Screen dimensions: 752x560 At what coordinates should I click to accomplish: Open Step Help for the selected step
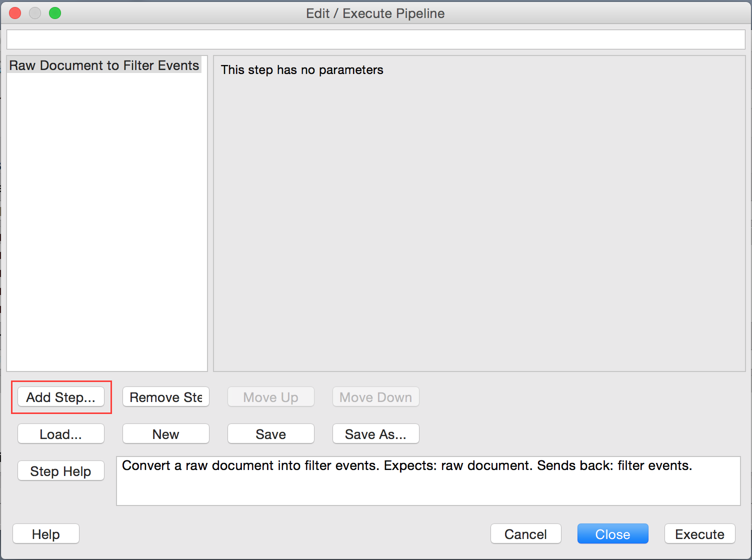(60, 471)
